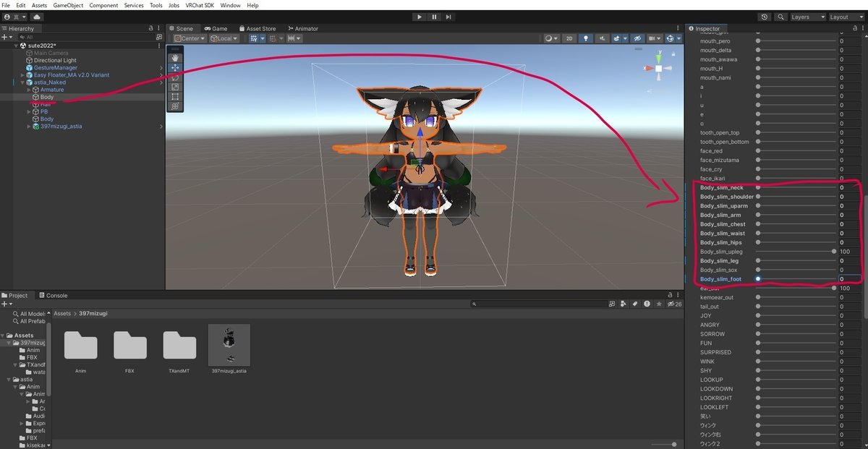The height and width of the screenshot is (449, 868).
Task: Open the Inspector panel options menu
Action: click(x=861, y=28)
